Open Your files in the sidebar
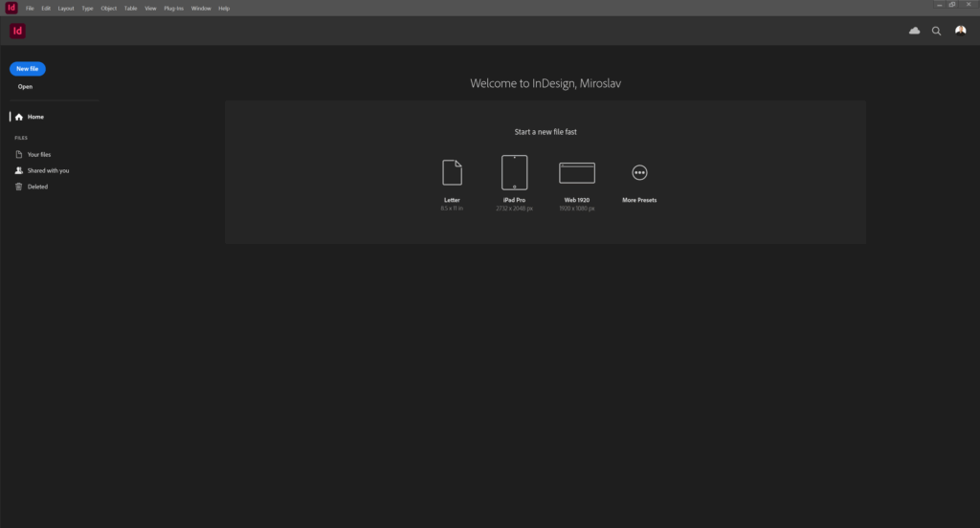The width and height of the screenshot is (980, 528). pos(39,154)
